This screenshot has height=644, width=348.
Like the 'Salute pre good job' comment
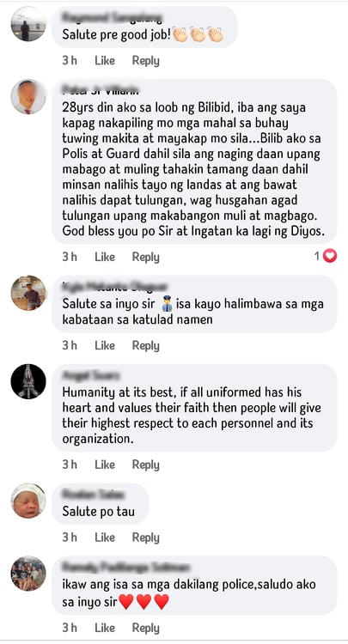105,61
